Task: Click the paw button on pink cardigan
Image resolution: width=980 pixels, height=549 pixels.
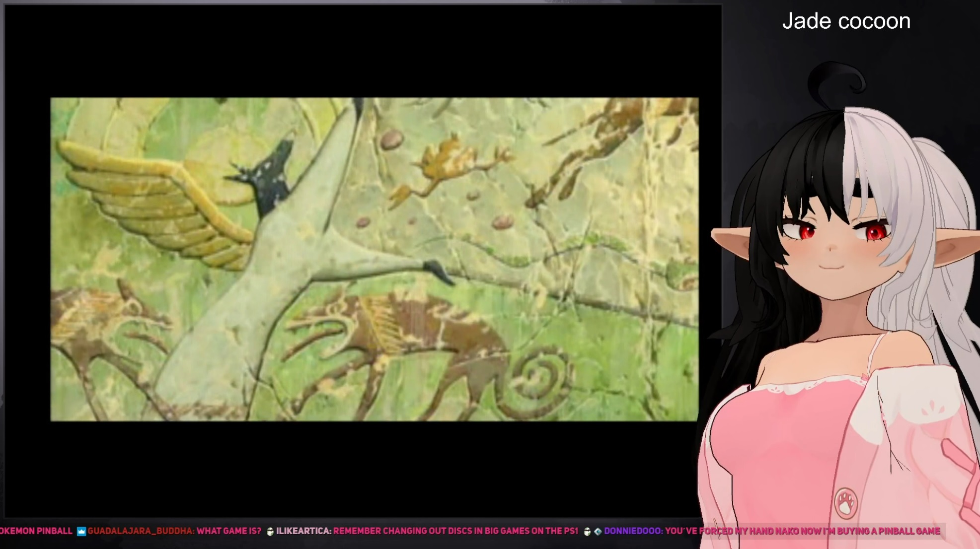Action: (x=846, y=502)
